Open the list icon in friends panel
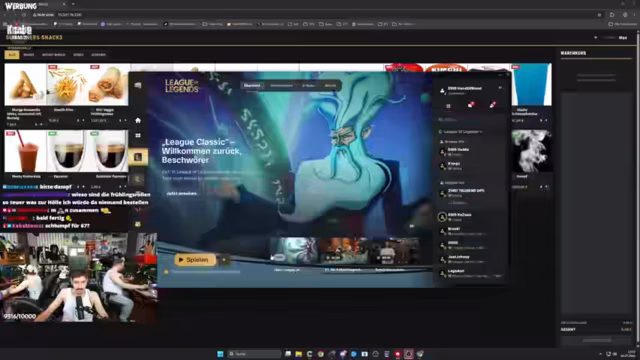Screen dimensions: 640x360 pyautogui.click(x=448, y=106)
